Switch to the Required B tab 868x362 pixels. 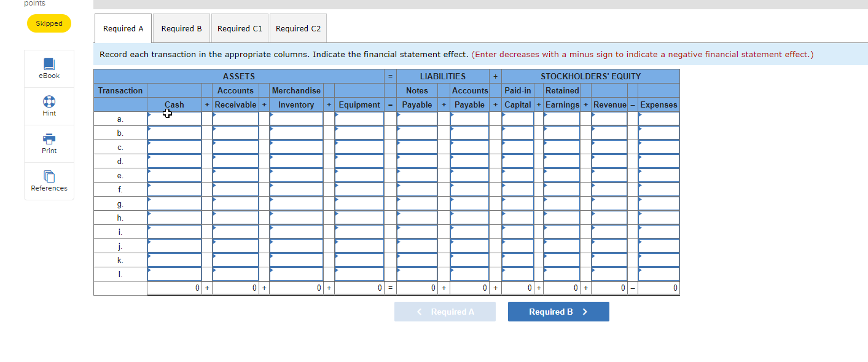coord(181,28)
